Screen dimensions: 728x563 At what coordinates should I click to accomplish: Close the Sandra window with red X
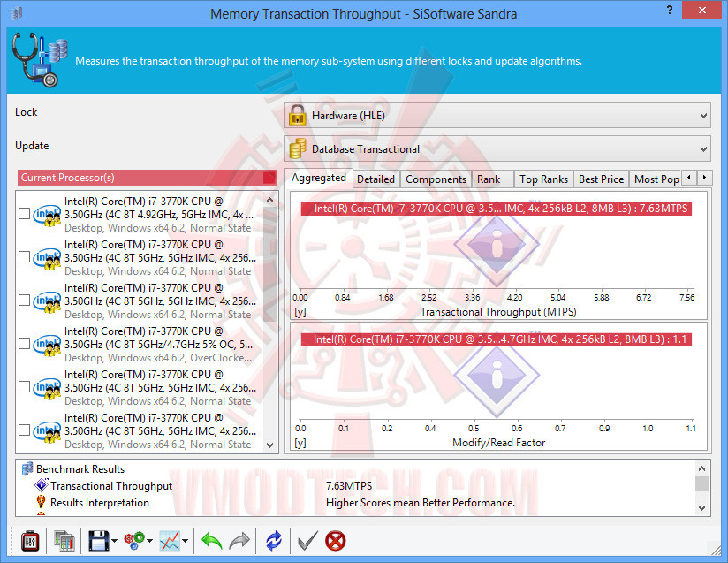click(702, 10)
